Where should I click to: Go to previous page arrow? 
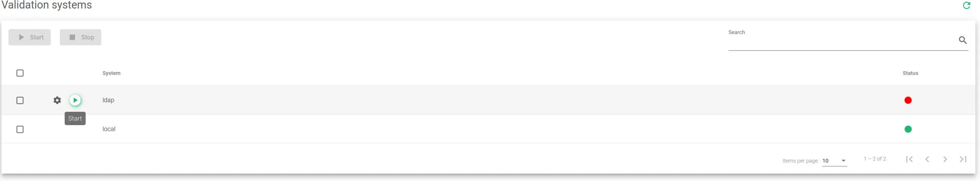coord(927,159)
